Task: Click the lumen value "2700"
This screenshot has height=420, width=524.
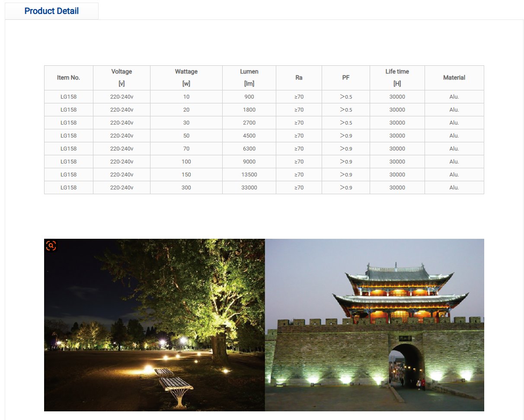Action: tap(249, 123)
